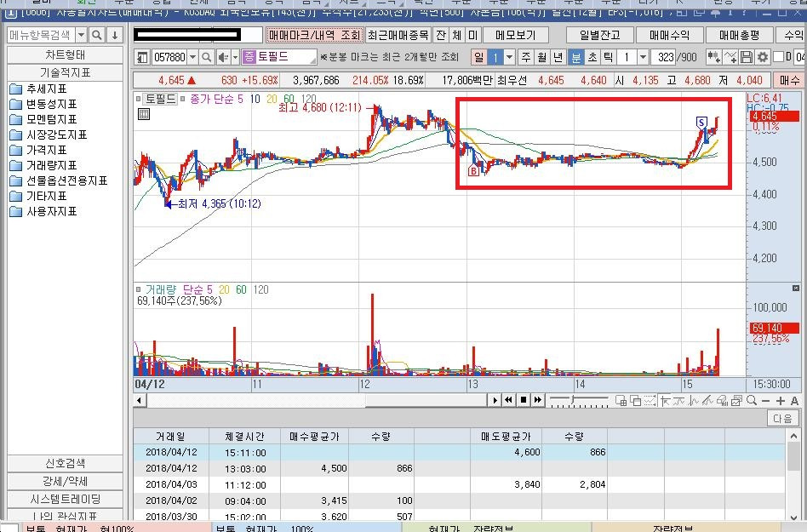Expand the 추세지표 folder
This screenshot has width=807, height=532.
38,89
